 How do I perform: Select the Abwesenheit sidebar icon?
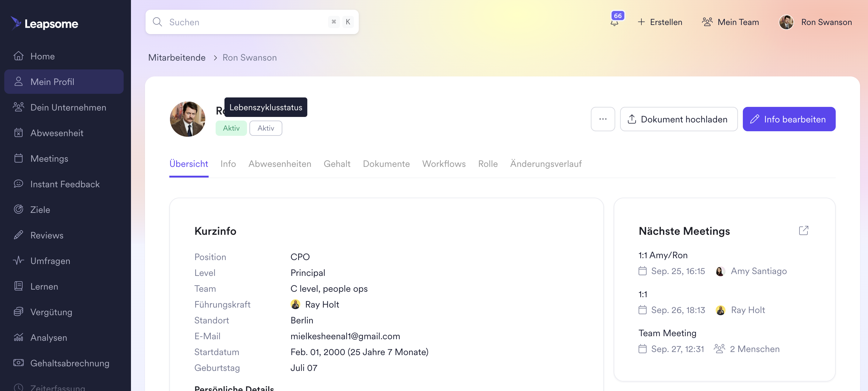19,133
